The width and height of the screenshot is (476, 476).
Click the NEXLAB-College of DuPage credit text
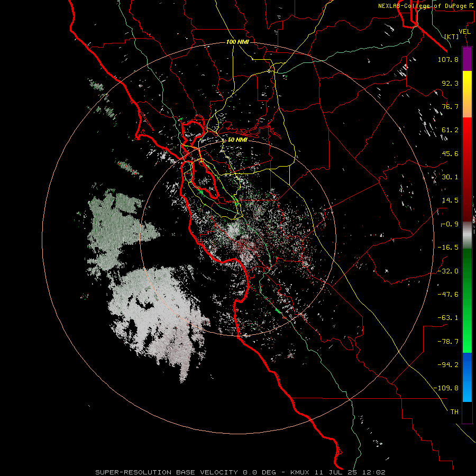coord(422,6)
